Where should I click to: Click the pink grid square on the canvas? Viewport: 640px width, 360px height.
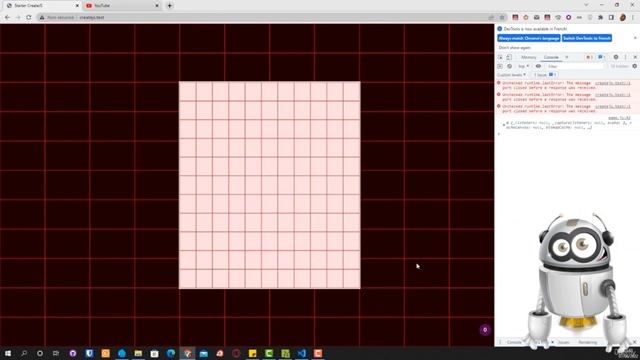coord(269,185)
